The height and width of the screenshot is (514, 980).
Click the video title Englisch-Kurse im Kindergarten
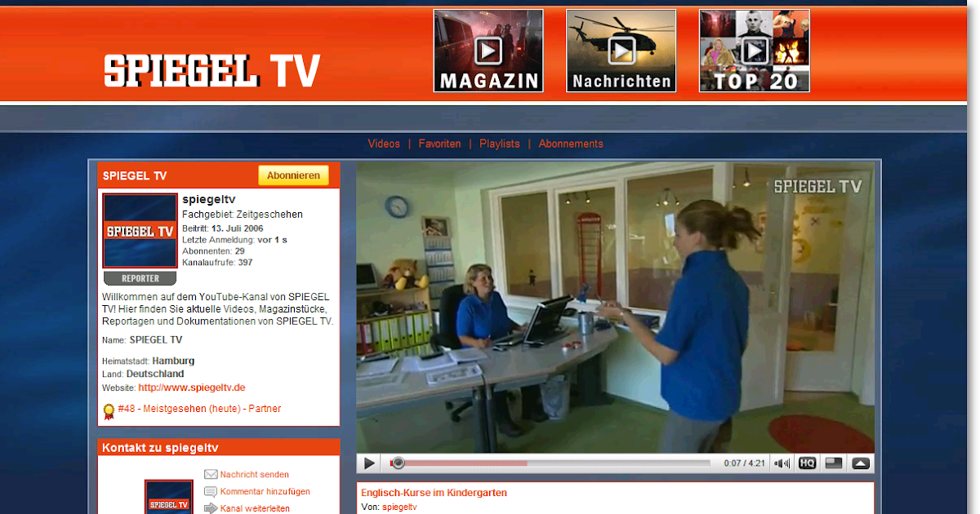click(434, 493)
